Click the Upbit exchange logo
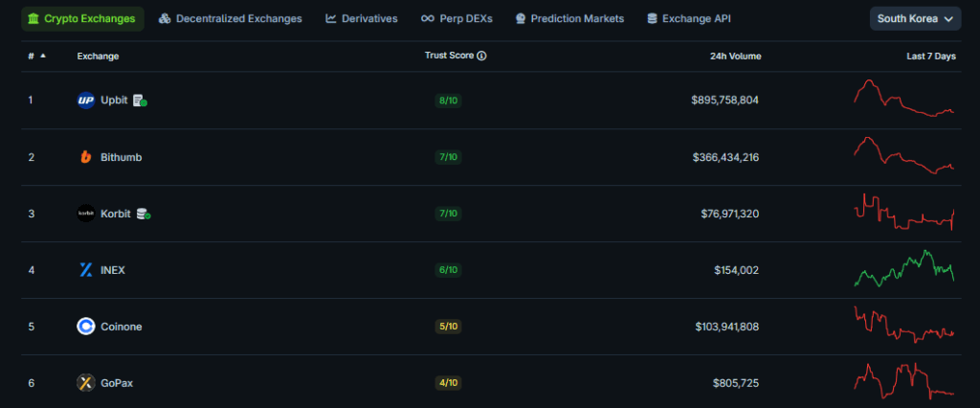980x408 pixels. click(86, 101)
